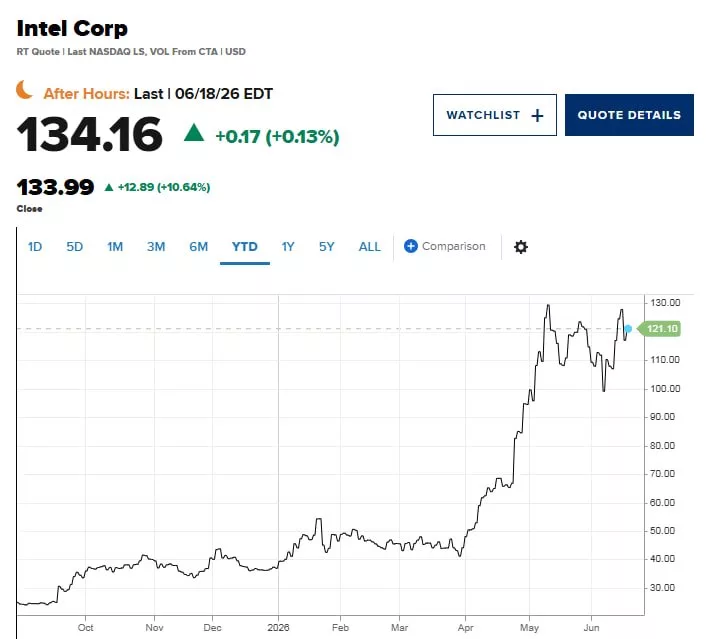Switch chart to 3M range
714x639 pixels.
pyautogui.click(x=156, y=247)
